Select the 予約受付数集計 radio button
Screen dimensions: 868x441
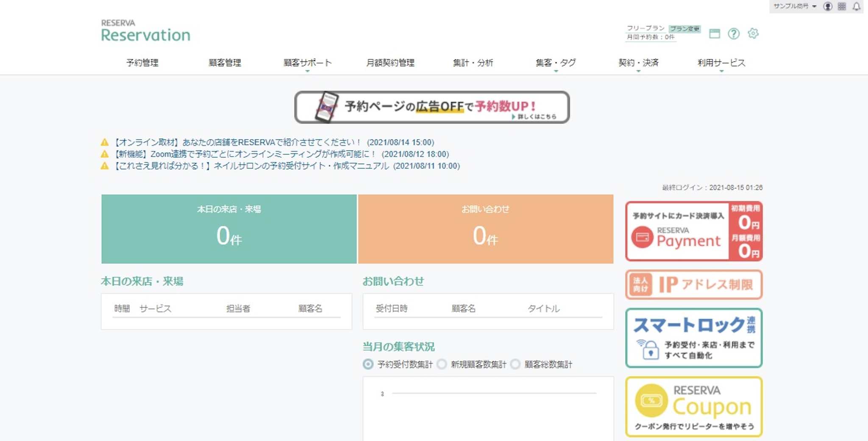(x=368, y=364)
